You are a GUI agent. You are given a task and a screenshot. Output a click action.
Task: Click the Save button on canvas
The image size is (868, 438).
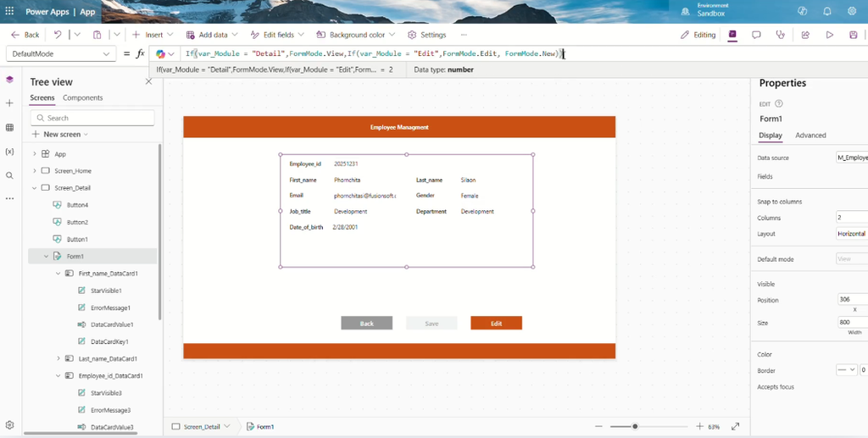pyautogui.click(x=431, y=324)
